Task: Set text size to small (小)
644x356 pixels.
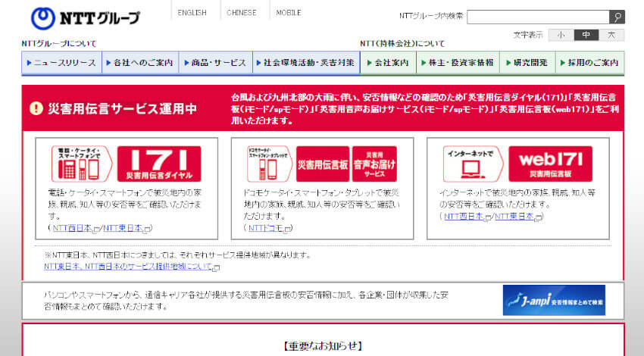Action: pyautogui.click(x=561, y=36)
